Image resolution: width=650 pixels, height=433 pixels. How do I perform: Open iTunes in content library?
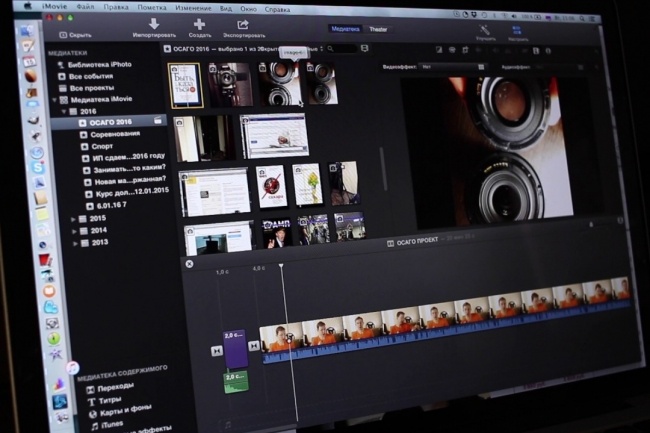coord(112,424)
